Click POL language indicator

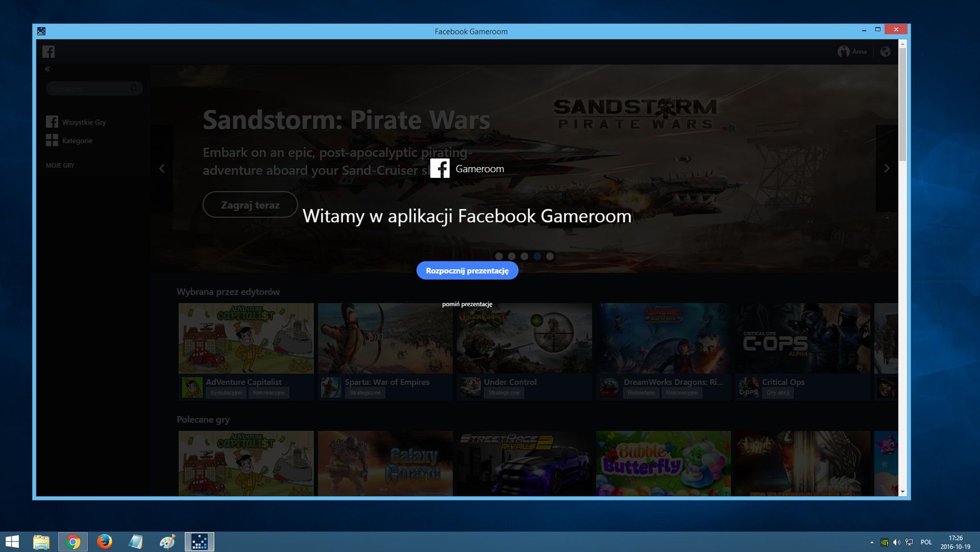pos(926,542)
